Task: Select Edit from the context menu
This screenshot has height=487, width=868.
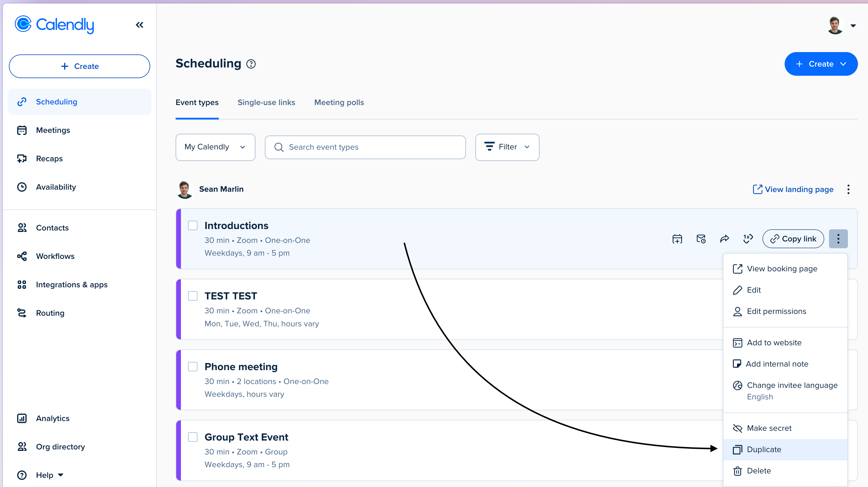Action: pos(785,290)
